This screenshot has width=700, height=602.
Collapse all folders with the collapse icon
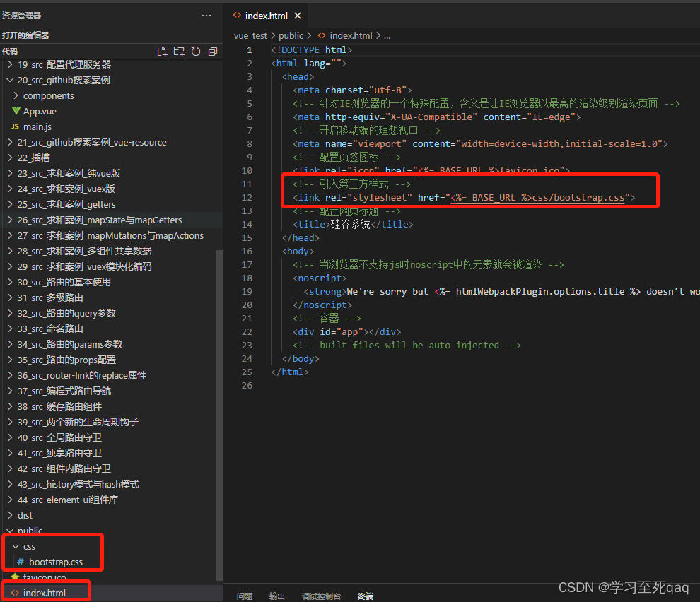click(213, 52)
